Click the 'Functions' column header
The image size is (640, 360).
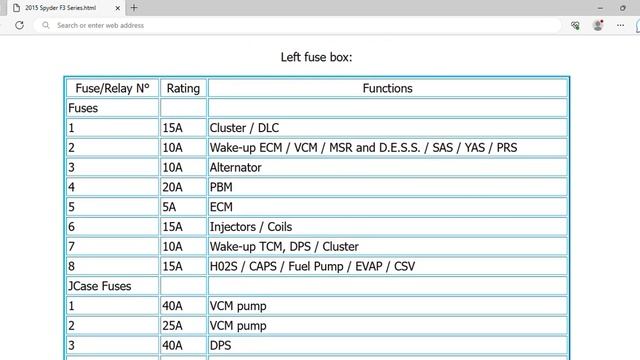387,88
